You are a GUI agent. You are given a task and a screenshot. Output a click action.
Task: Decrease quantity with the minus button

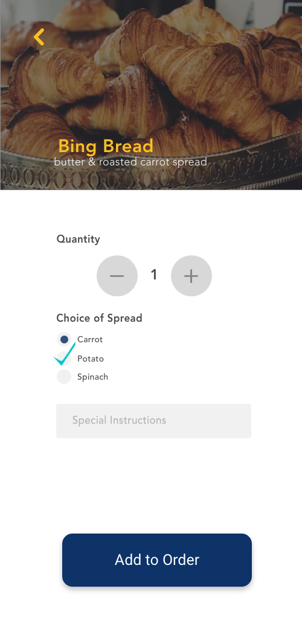pos(117,276)
